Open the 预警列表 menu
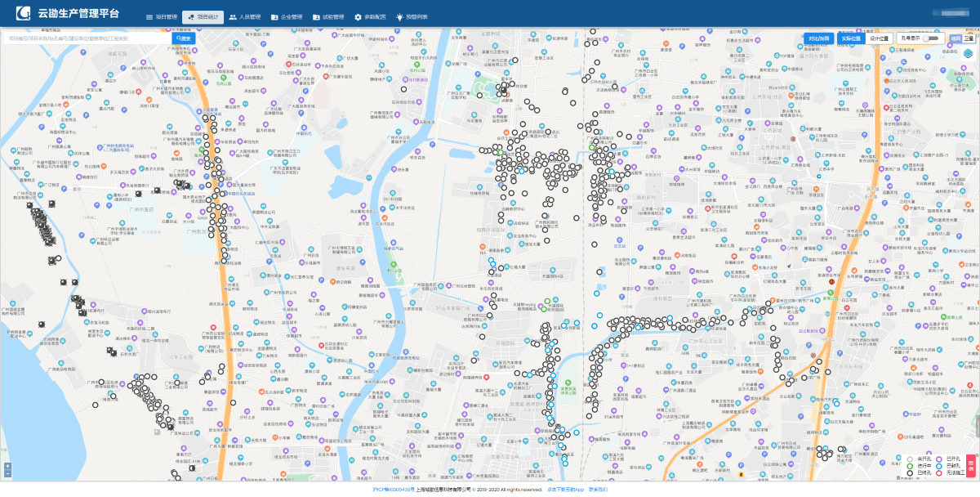980x497 pixels. point(412,16)
